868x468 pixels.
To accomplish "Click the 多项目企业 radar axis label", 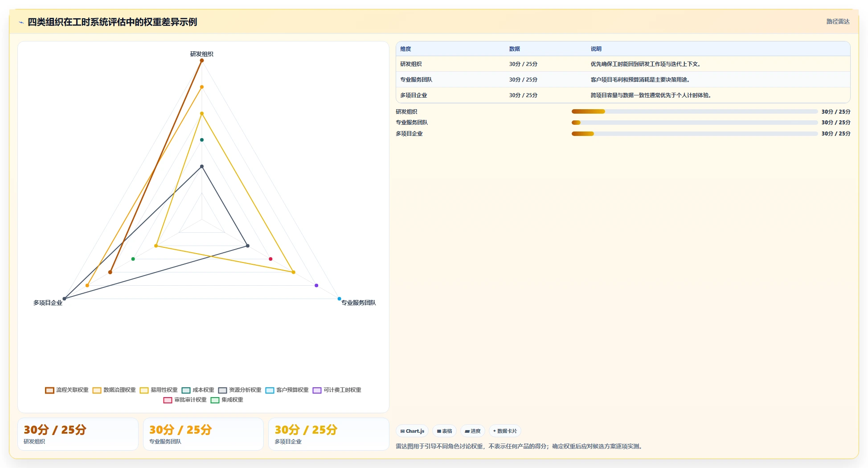I will pos(48,303).
